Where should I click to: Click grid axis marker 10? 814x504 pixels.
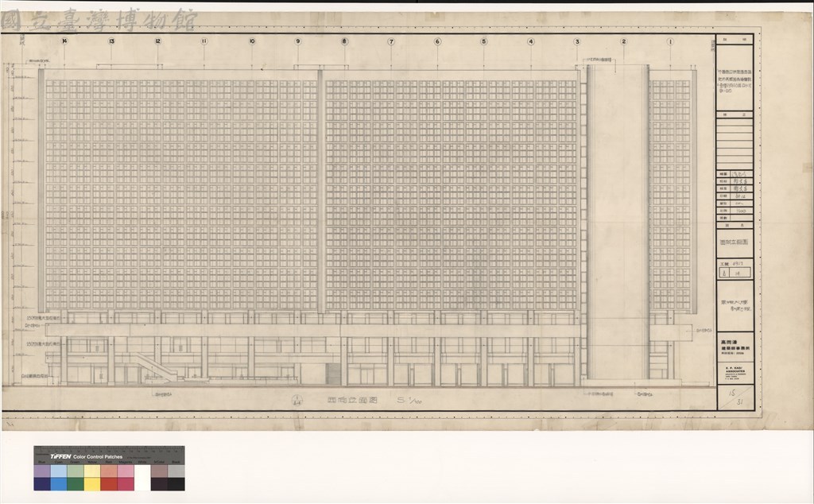coord(252,41)
